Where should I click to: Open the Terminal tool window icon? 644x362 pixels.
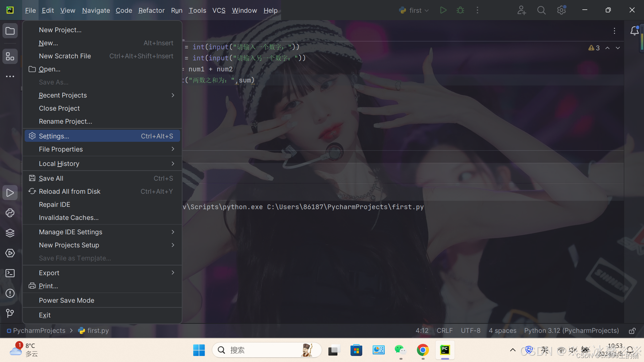pyautogui.click(x=10, y=273)
